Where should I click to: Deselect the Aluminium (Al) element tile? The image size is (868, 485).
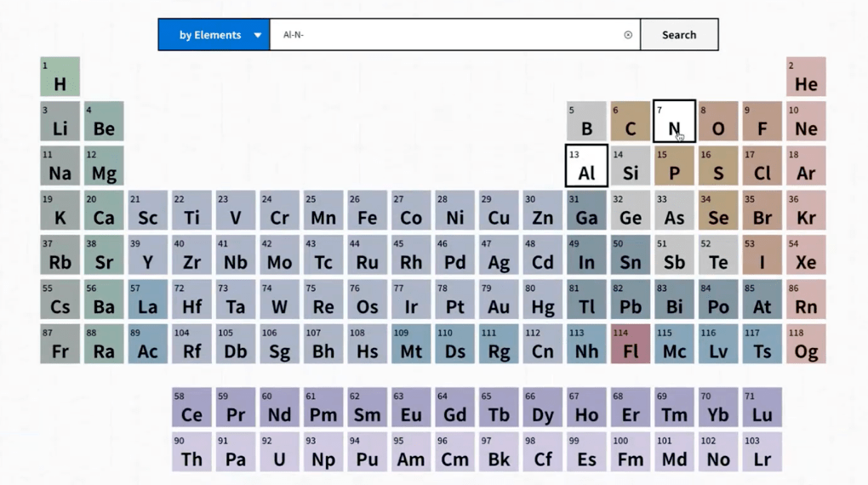click(x=586, y=166)
